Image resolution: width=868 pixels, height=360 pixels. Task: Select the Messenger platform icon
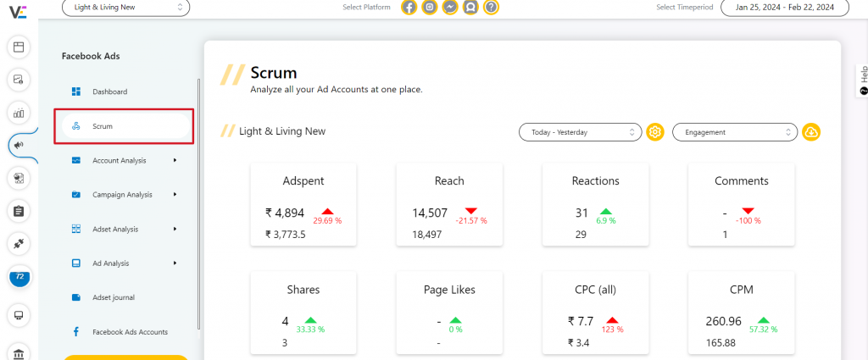450,8
